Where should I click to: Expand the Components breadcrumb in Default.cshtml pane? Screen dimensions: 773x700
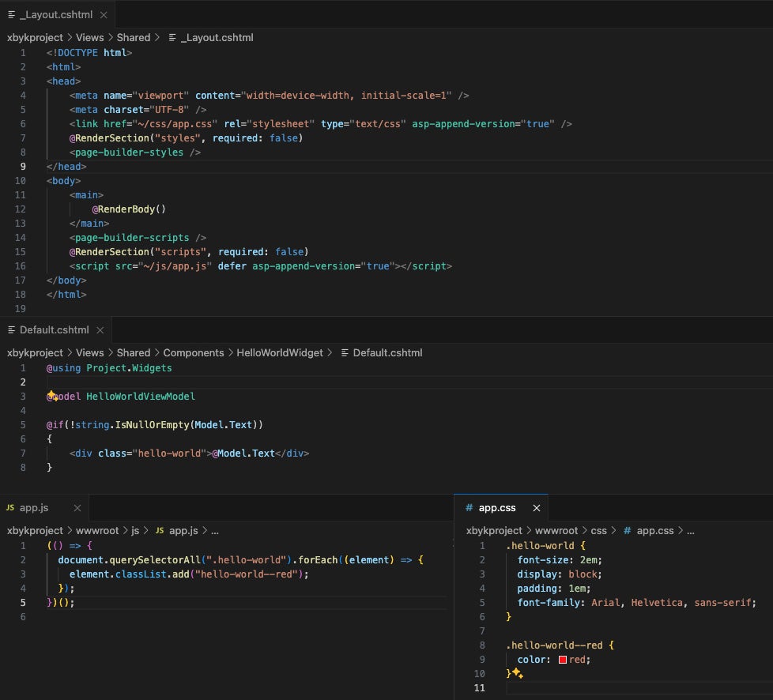click(194, 352)
